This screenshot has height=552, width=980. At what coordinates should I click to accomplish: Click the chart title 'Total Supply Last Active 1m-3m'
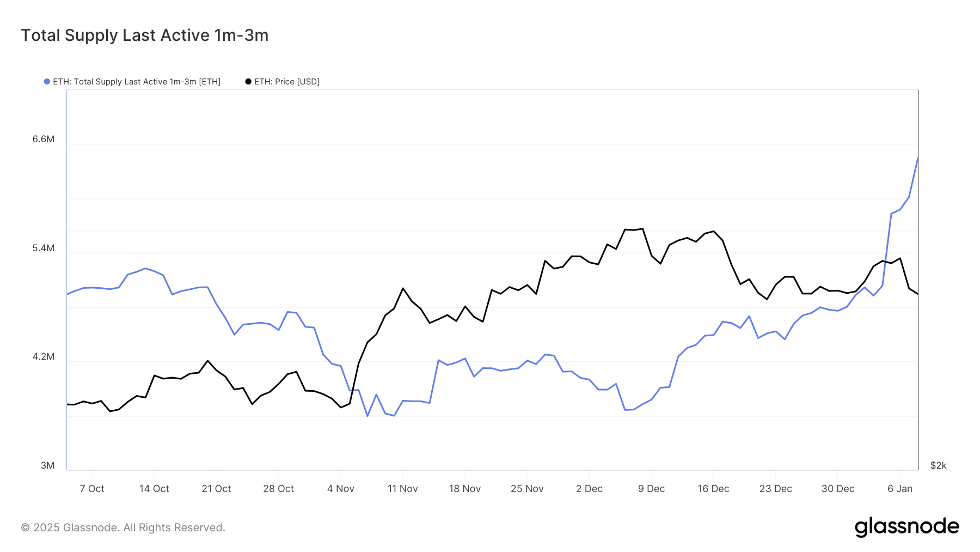[144, 35]
